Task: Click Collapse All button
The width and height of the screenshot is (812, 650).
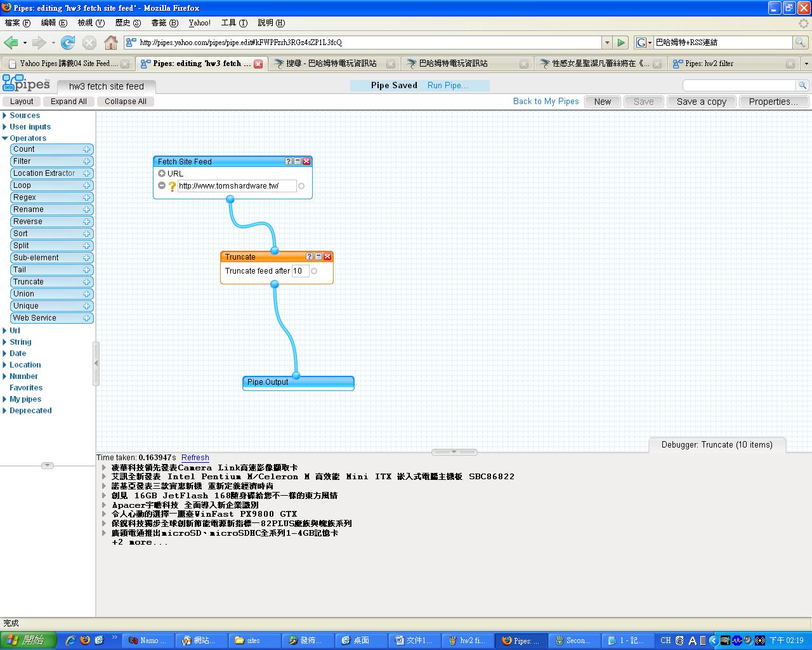Action: point(126,102)
